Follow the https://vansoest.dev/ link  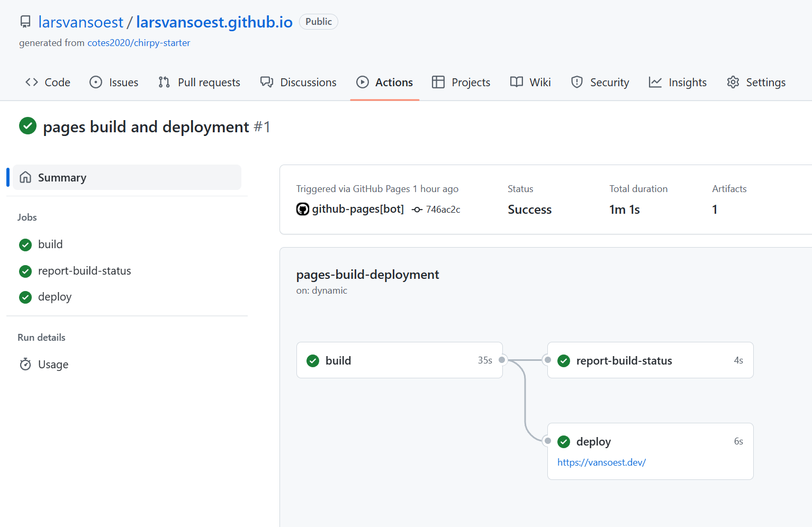pyautogui.click(x=601, y=462)
